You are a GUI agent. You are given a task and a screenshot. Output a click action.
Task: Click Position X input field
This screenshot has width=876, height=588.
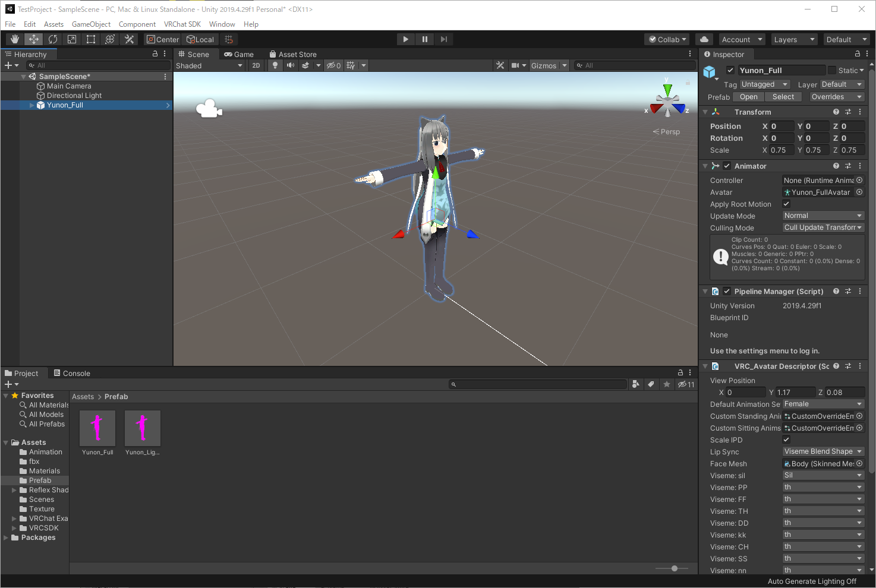pos(782,126)
